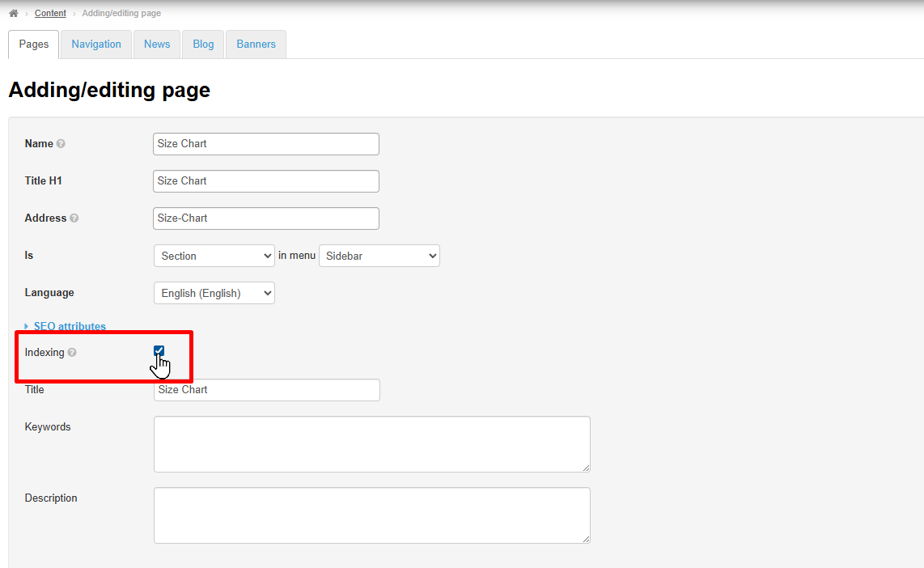924x568 pixels.
Task: Open the Sidebar menu dropdown
Action: coord(379,256)
